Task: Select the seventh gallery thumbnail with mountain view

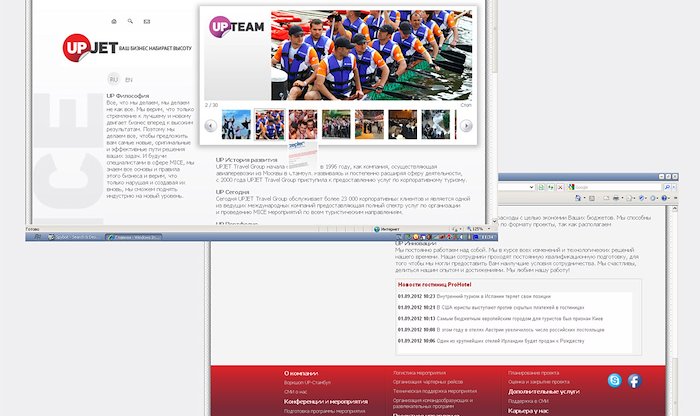Action: [436, 125]
